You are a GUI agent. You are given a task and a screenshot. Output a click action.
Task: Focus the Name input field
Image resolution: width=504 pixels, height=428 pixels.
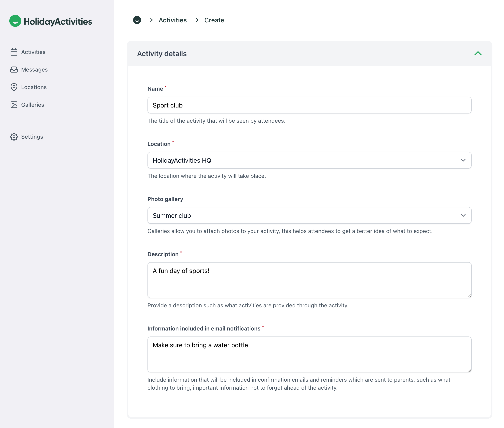point(309,105)
